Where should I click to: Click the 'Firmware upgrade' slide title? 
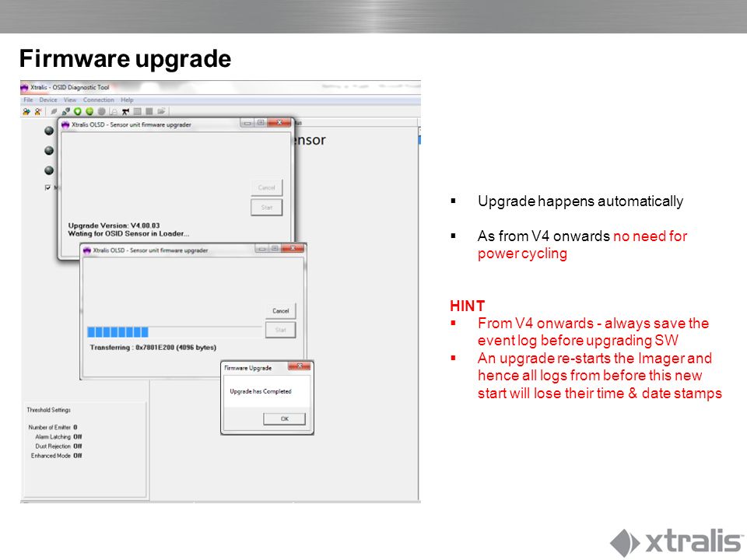pyautogui.click(x=125, y=59)
